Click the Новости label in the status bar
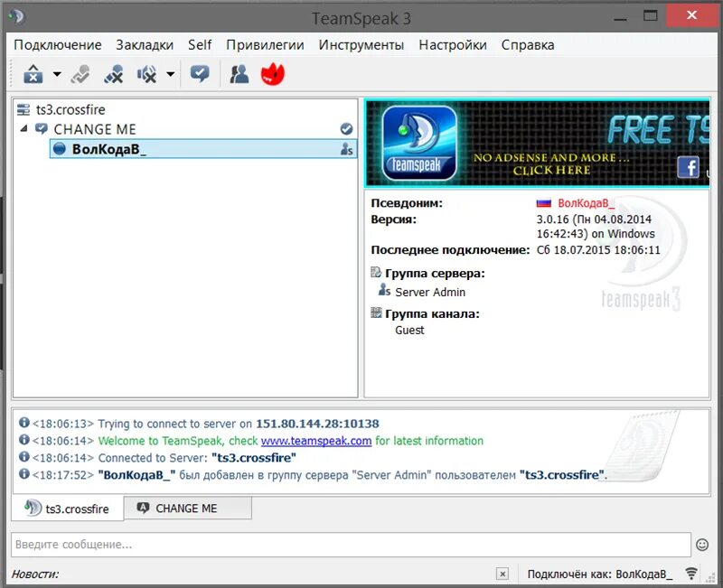This screenshot has height=588, width=723. [x=35, y=574]
